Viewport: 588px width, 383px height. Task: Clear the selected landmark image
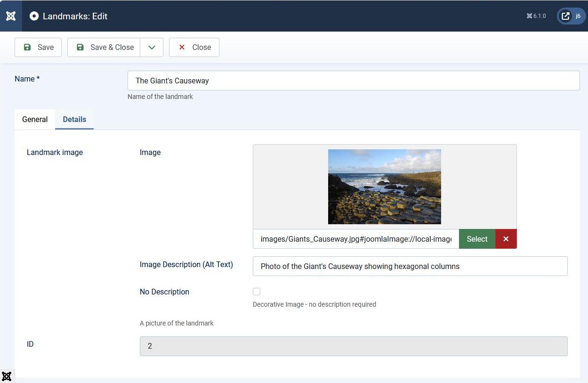[x=506, y=239]
